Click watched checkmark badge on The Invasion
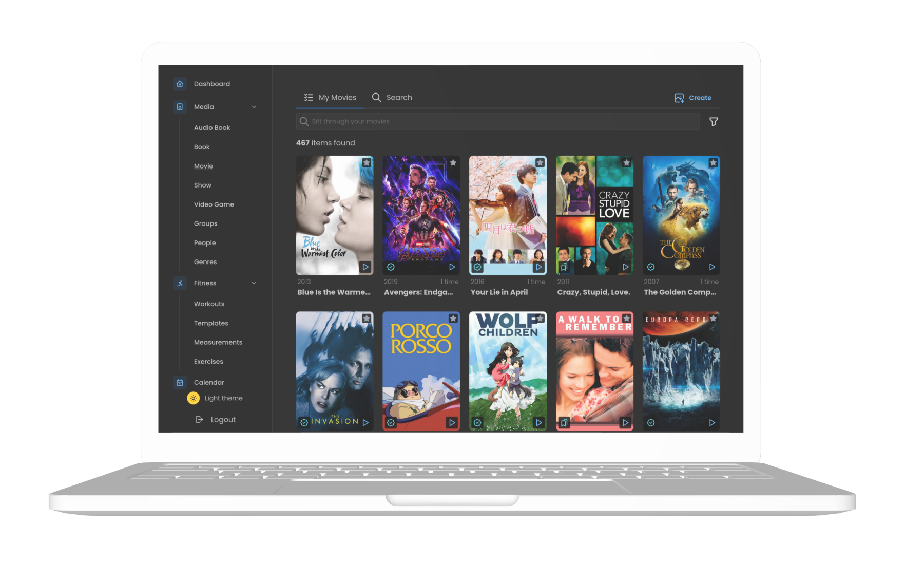Image resolution: width=924 pixels, height=561 pixels. pyautogui.click(x=304, y=423)
